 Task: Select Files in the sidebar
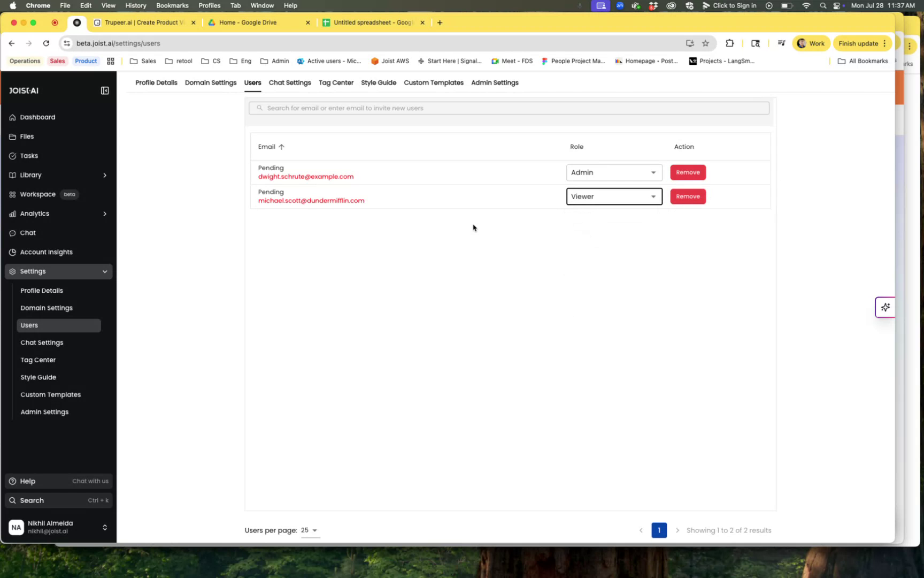click(27, 136)
